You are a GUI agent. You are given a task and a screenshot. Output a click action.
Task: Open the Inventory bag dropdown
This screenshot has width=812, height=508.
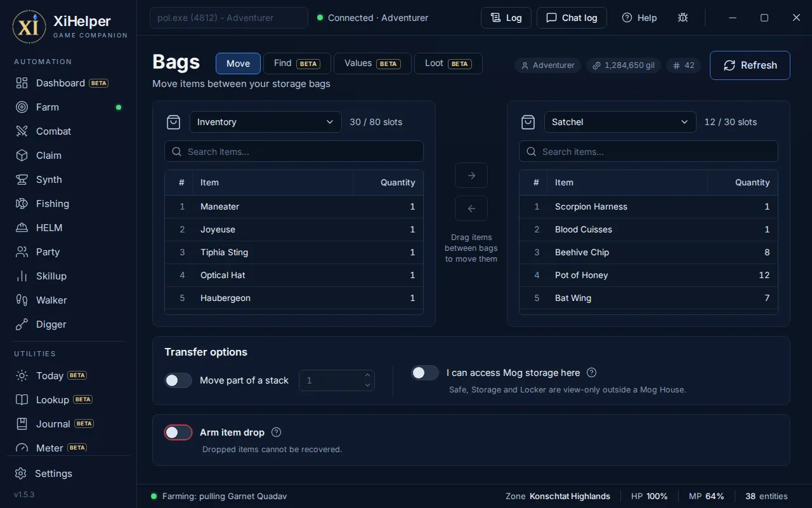266,122
